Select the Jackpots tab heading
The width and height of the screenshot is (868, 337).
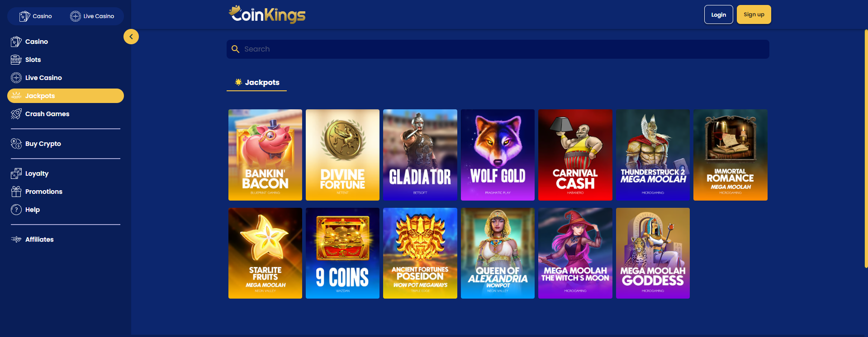coord(257,82)
